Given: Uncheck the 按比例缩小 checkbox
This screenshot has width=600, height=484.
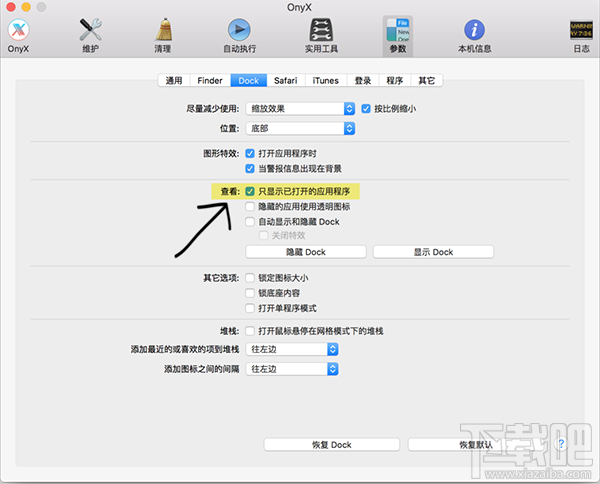Looking at the screenshot, I should point(366,109).
